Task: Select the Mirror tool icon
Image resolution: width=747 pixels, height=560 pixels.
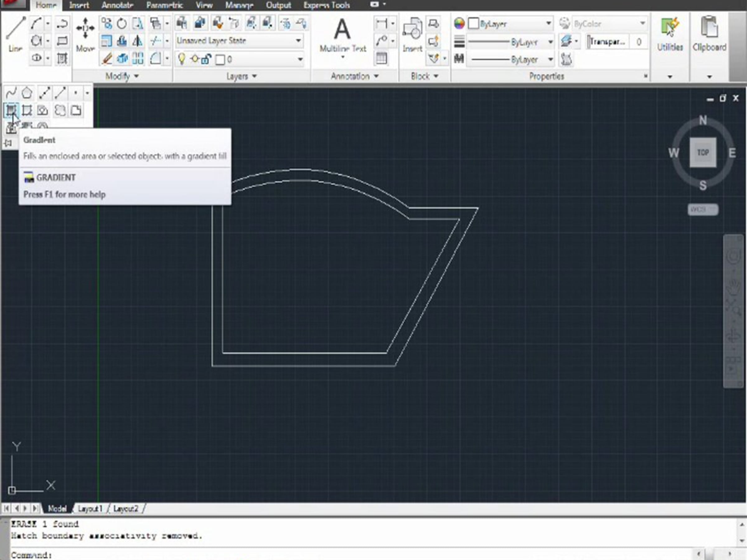Action: [x=137, y=41]
